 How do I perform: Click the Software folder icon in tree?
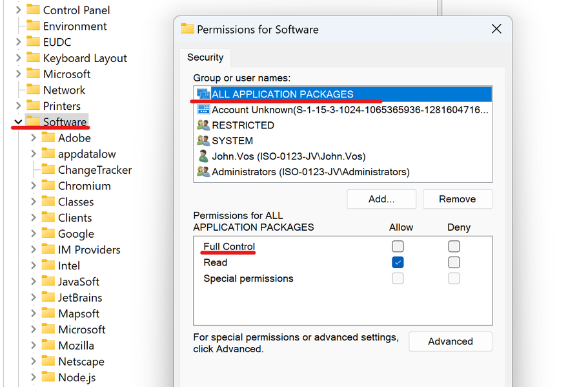pyautogui.click(x=33, y=121)
